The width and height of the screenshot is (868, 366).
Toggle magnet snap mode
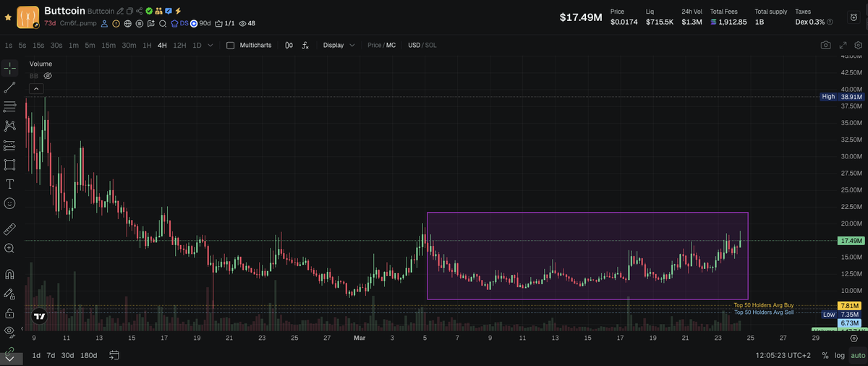click(x=9, y=275)
